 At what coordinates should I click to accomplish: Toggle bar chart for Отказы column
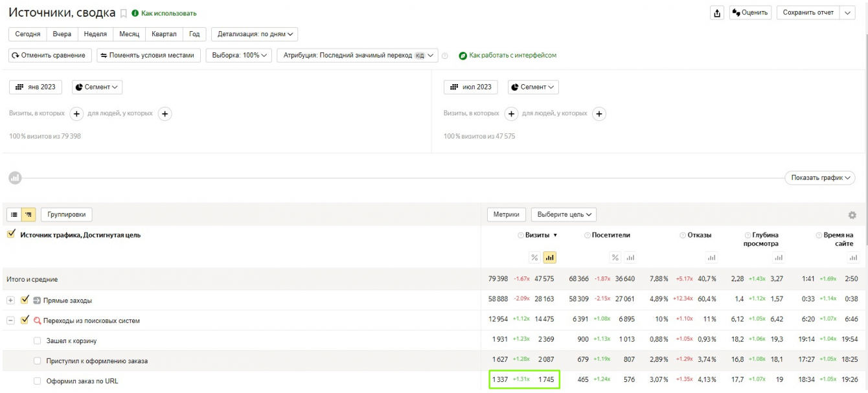(x=711, y=258)
